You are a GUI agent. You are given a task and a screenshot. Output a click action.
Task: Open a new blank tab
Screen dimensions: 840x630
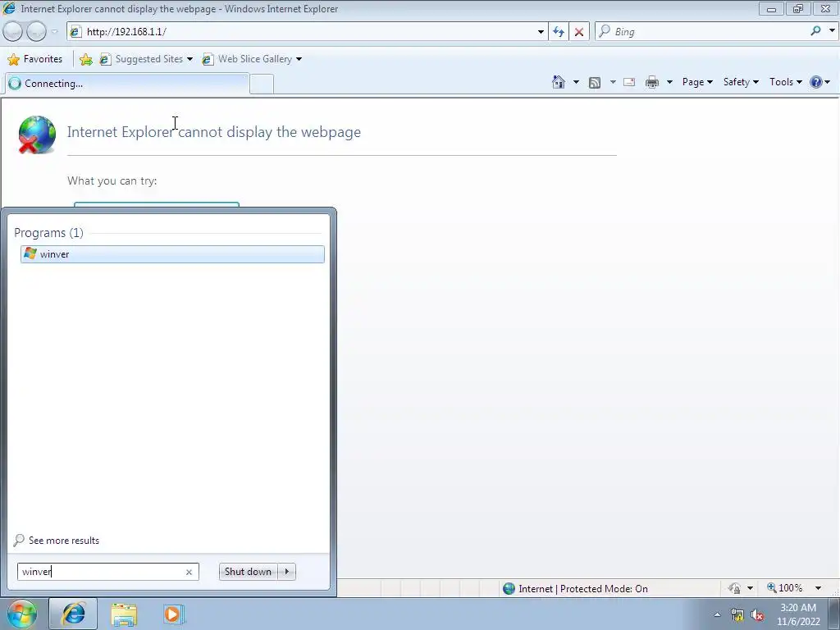[262, 84]
